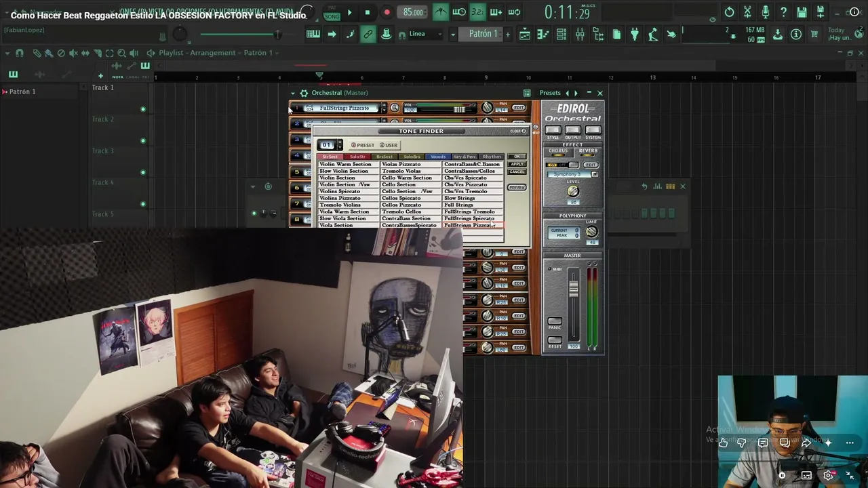Click the tempo tapper icon

pos(653,35)
